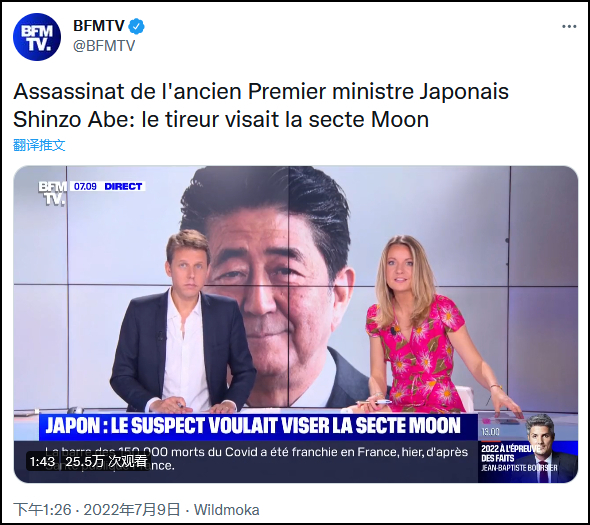
Task: Click the 07.09 time indicator in video
Action: tap(85, 186)
